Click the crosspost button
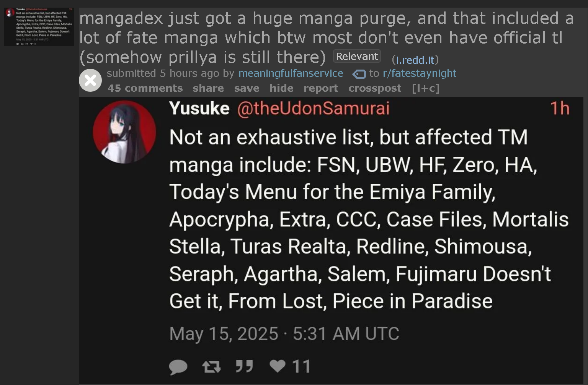Screen dimensions: 588x385 [x=374, y=88]
